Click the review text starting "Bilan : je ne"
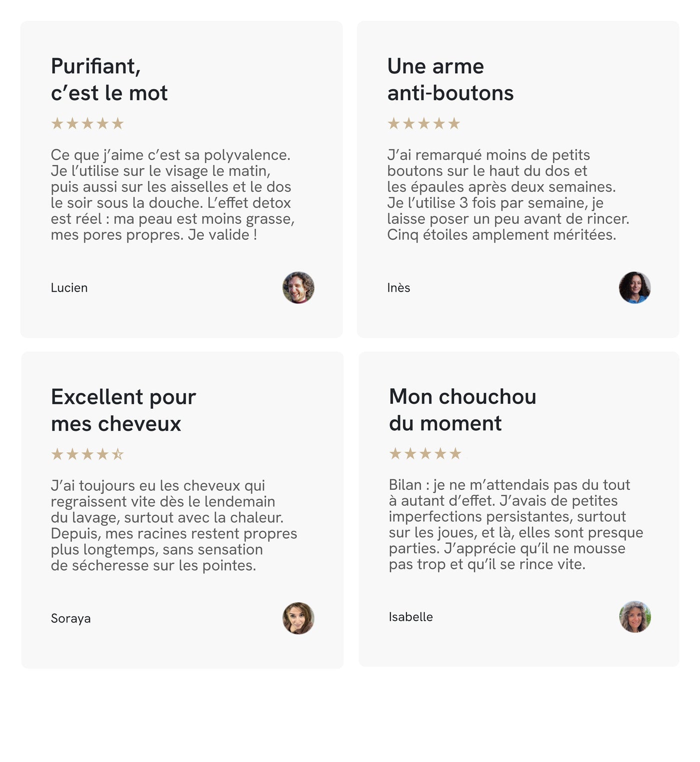 tap(516, 524)
